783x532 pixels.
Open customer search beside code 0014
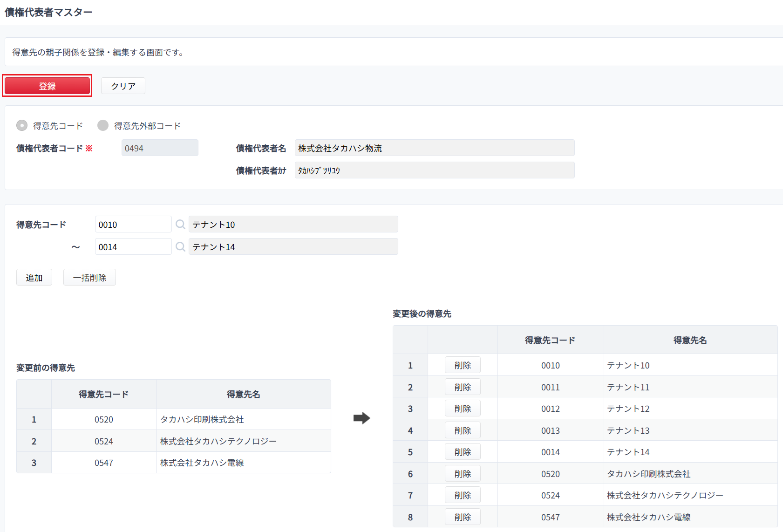point(180,247)
